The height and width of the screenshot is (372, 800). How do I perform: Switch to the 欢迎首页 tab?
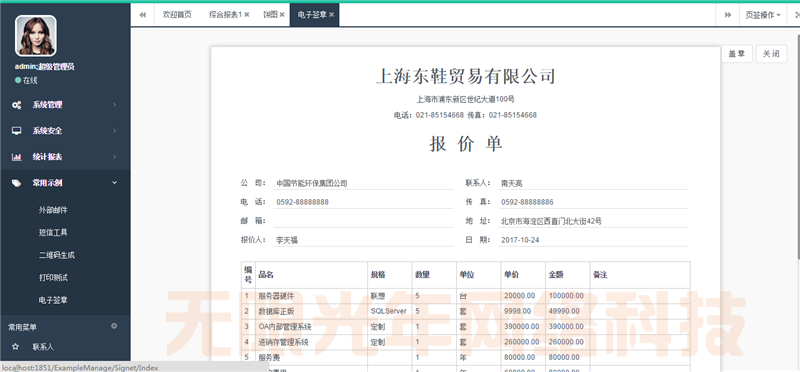coord(177,15)
